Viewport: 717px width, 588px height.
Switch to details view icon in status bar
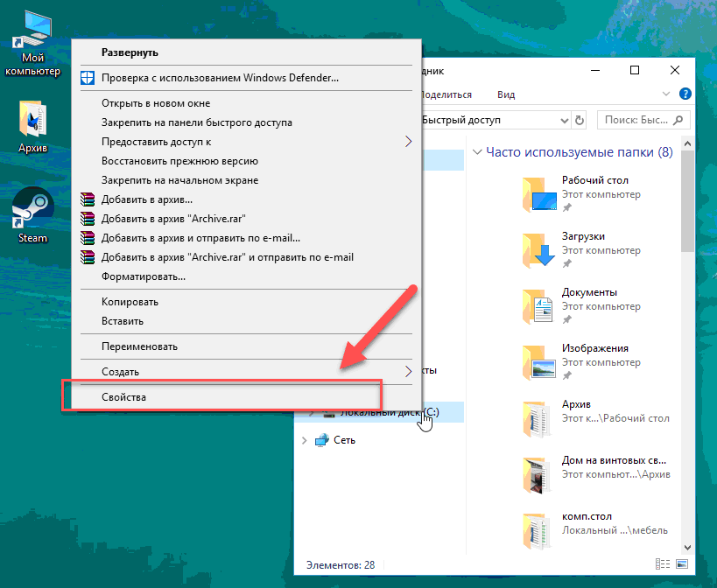point(663,564)
